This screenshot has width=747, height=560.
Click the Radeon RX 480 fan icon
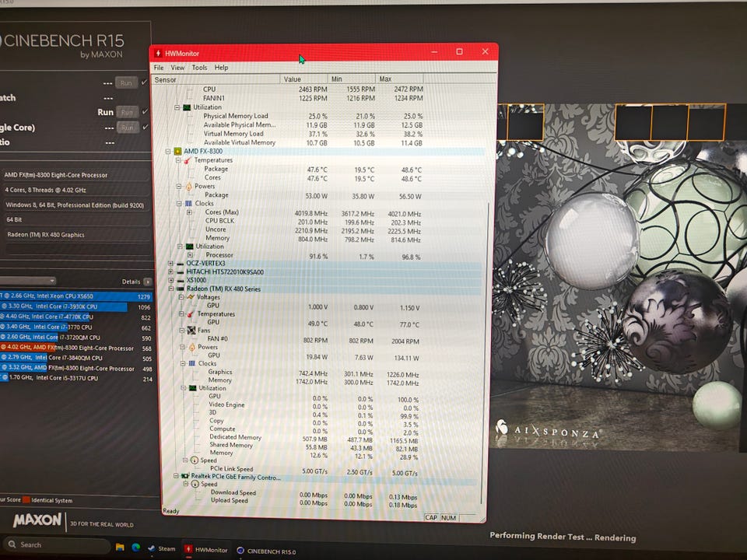click(x=190, y=330)
